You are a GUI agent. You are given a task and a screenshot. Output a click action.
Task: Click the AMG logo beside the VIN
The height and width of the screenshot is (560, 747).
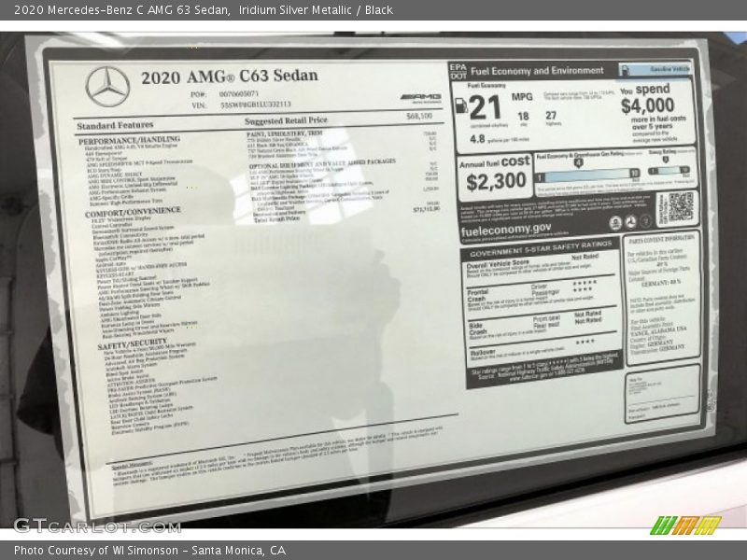tap(421, 98)
